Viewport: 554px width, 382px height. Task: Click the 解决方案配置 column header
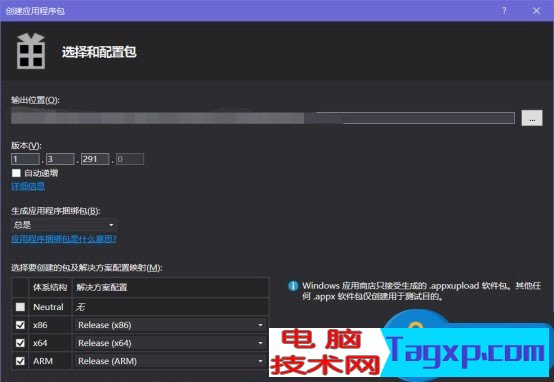click(170, 287)
